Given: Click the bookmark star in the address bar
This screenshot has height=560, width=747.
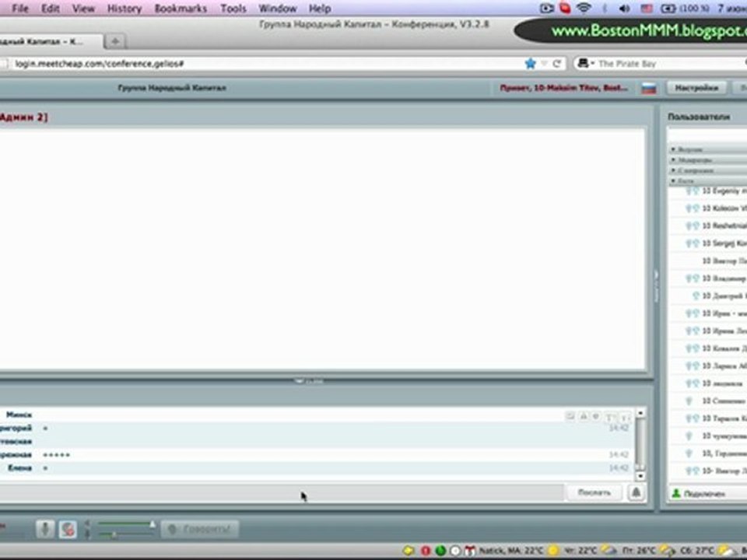Looking at the screenshot, I should tap(530, 63).
